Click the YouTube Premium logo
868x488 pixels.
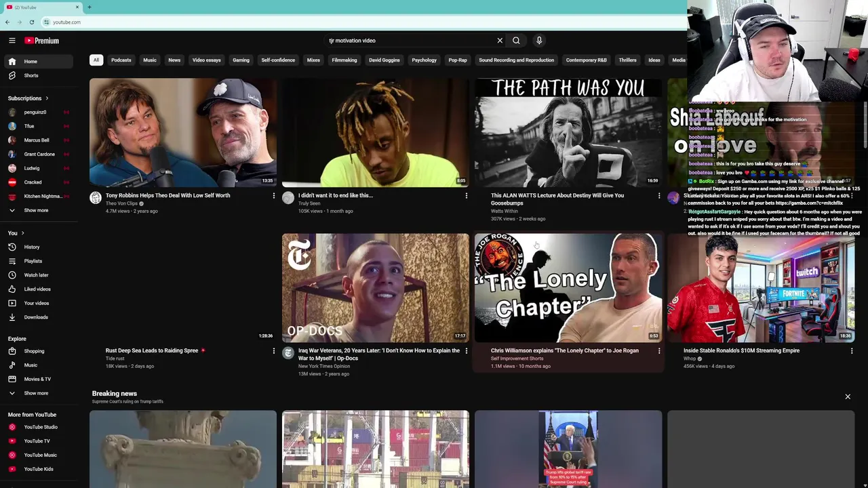(42, 41)
